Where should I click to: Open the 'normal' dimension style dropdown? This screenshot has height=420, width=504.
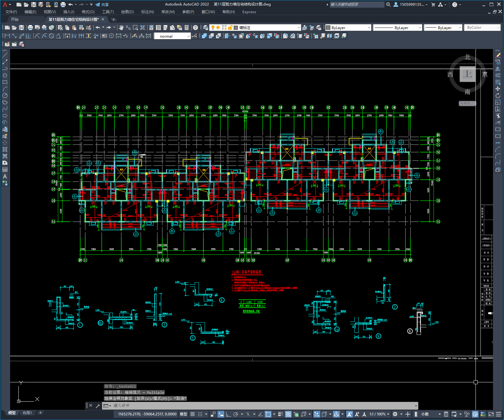[x=172, y=36]
